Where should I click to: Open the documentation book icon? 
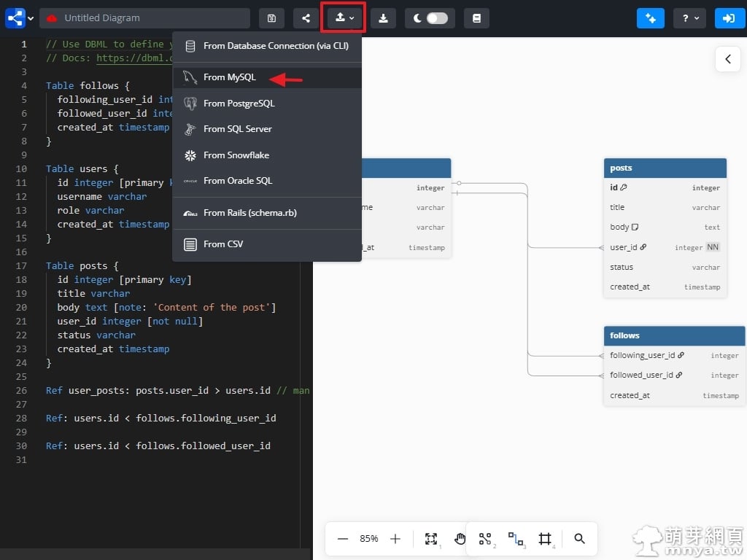476,18
